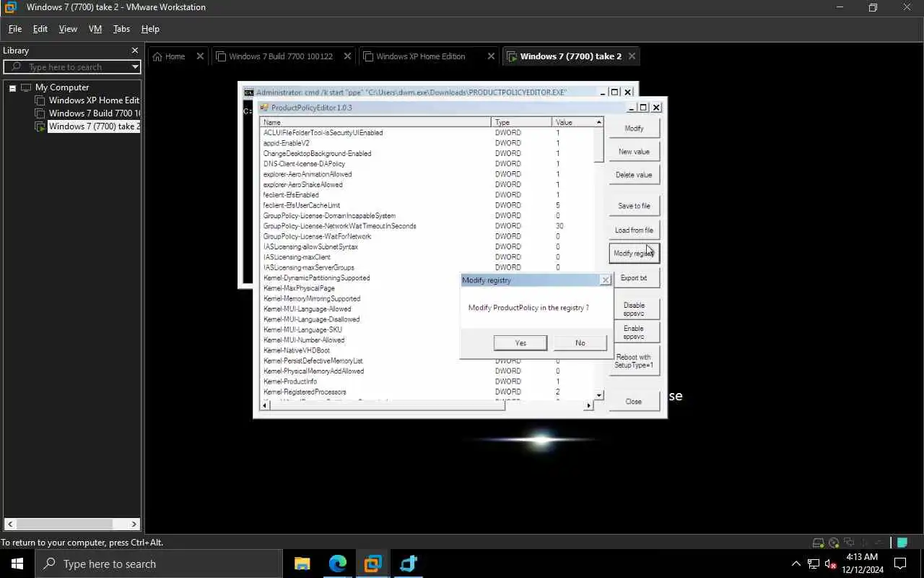The image size is (924, 578).
Task: Click the Delete value button
Action: (x=634, y=175)
